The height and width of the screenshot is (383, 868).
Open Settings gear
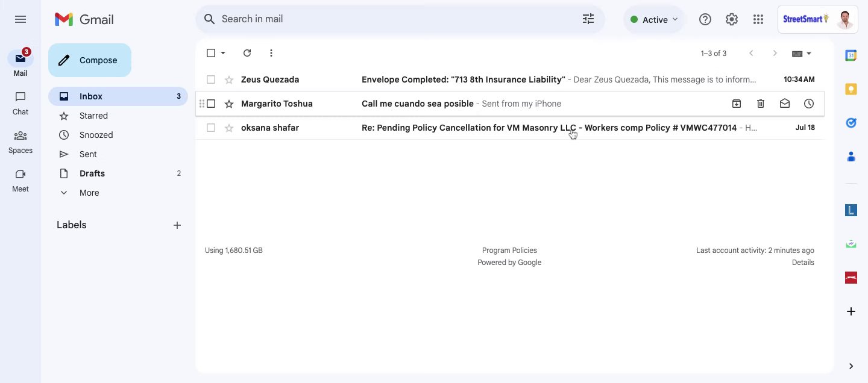(732, 19)
